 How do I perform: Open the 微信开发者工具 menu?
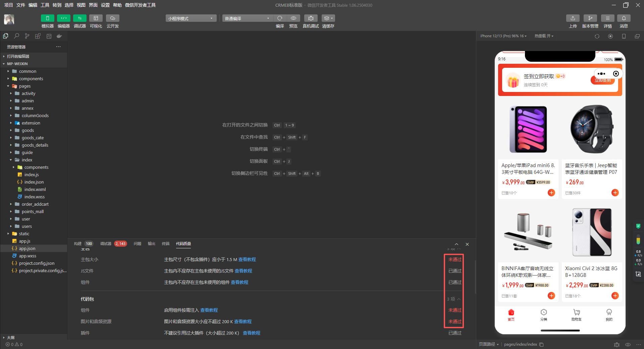(140, 5)
